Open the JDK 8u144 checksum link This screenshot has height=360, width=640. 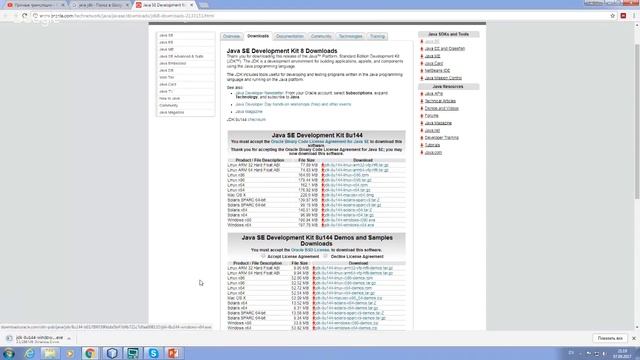pyautogui.click(x=257, y=120)
